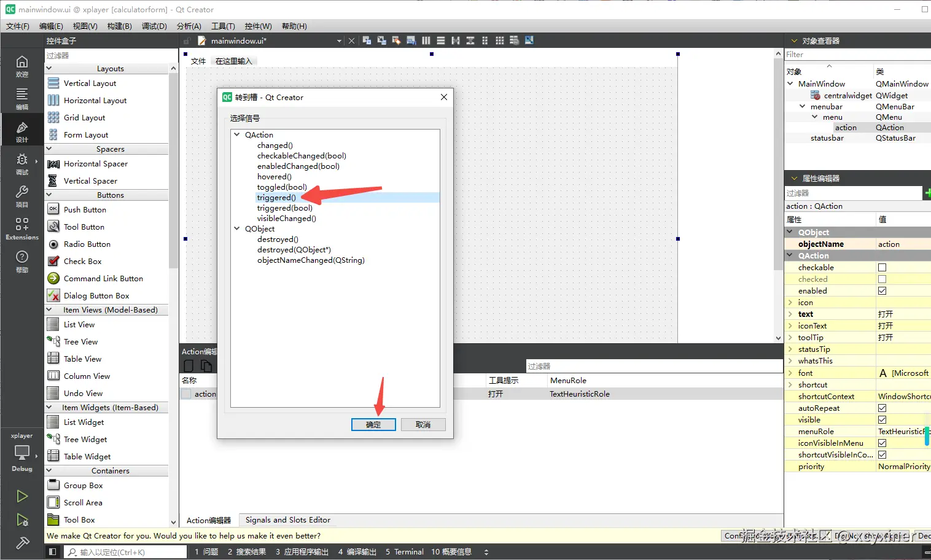Select Edit Widgets tool in toolbar
The width and height of the screenshot is (931, 560).
367,41
